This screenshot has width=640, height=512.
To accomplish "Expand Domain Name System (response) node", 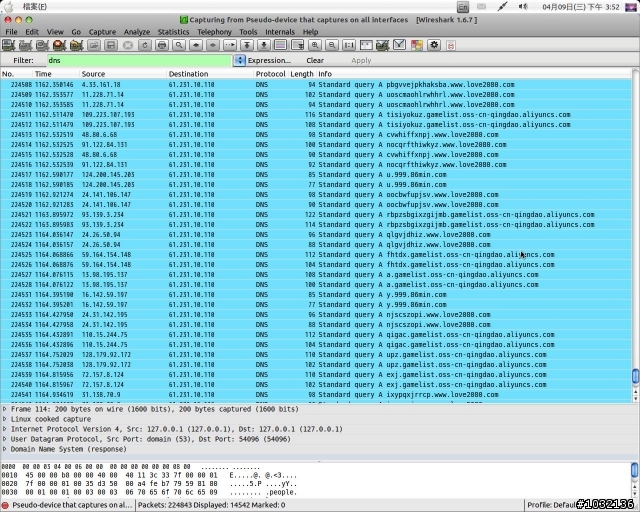I will click(4, 449).
